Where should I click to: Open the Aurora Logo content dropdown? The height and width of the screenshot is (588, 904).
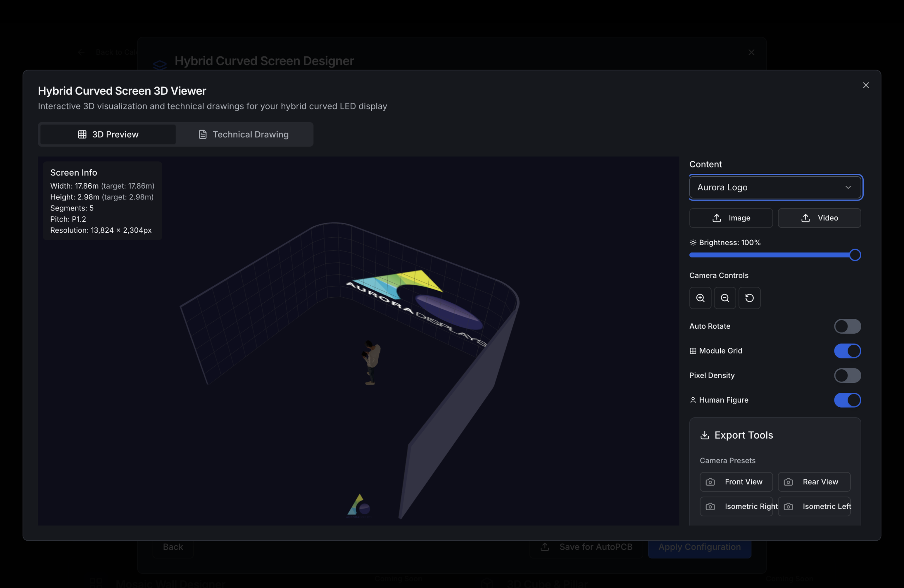[775, 187]
